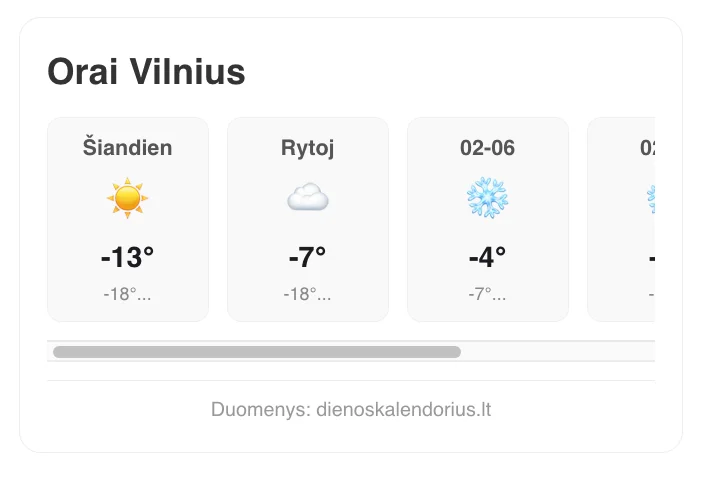
Task: Select the Rytoj day label
Action: coord(308,148)
